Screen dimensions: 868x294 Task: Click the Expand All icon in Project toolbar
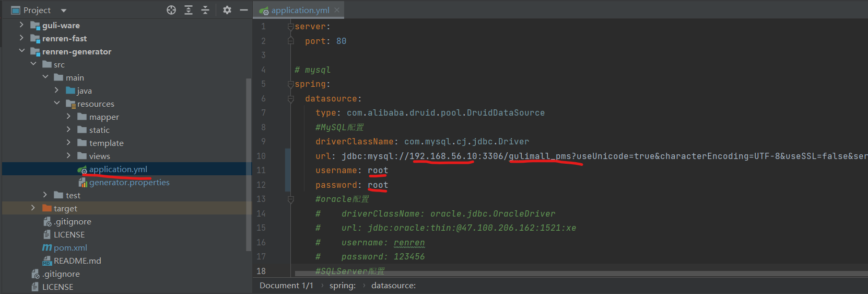pos(189,10)
